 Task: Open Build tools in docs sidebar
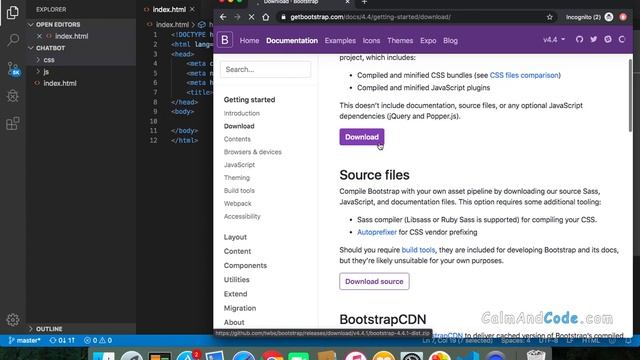[239, 191]
